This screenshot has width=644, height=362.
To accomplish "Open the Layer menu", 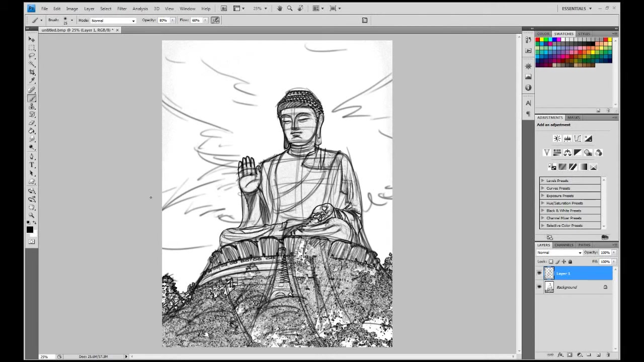I will pyautogui.click(x=89, y=9).
